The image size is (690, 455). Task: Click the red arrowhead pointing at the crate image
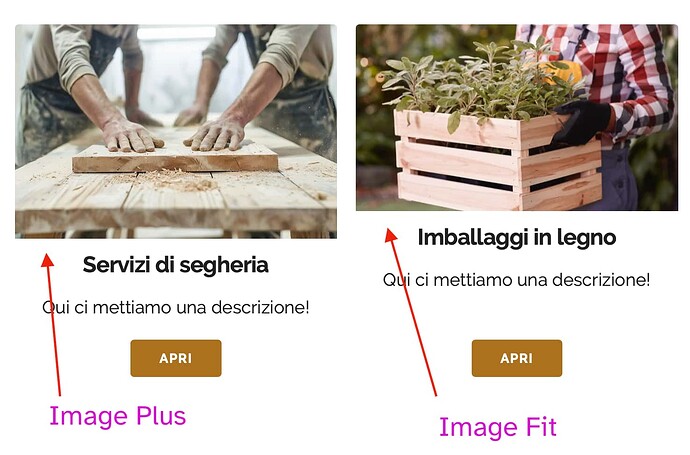[390, 235]
